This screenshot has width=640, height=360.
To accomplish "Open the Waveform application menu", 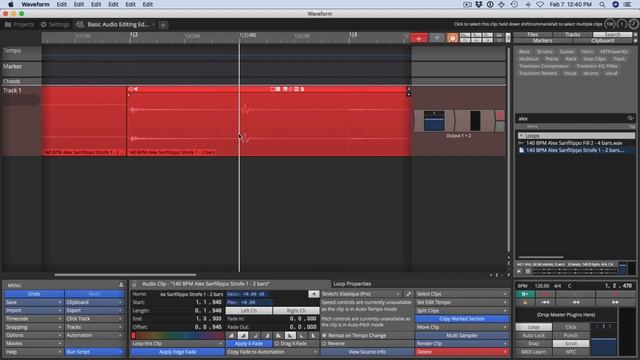I will [36, 4].
